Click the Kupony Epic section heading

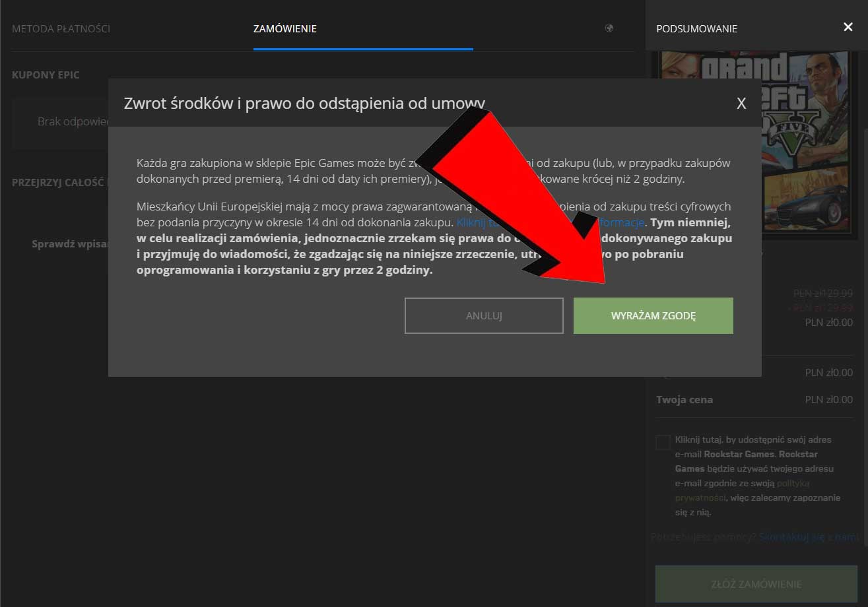(x=46, y=75)
